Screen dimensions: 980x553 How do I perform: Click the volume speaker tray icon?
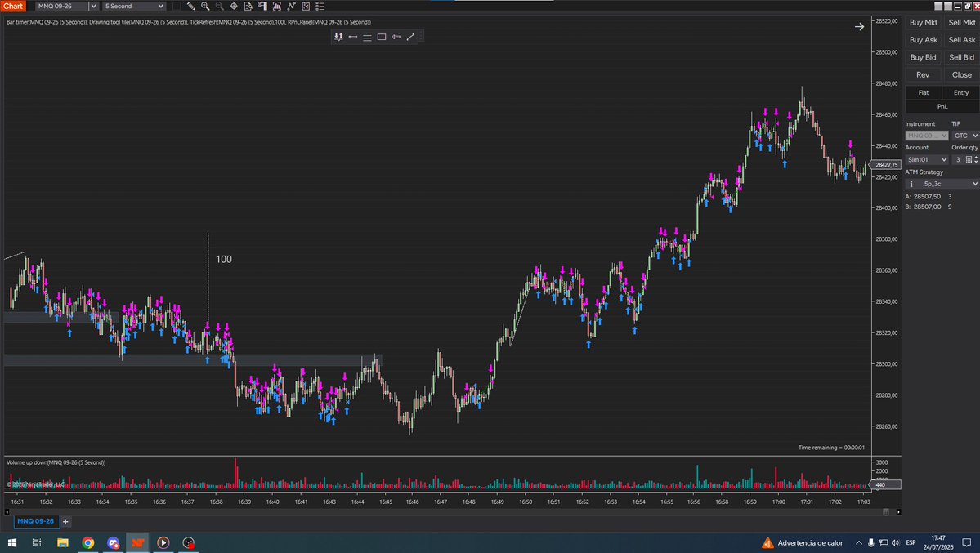pos(896,543)
